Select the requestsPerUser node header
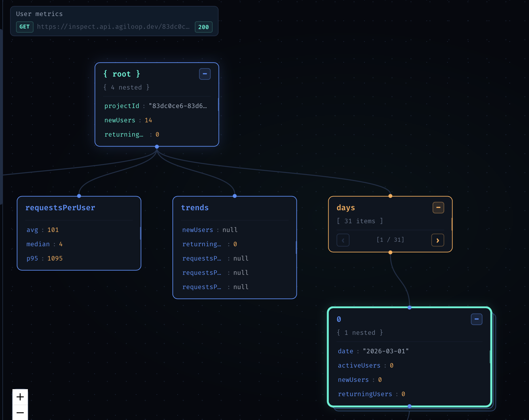The width and height of the screenshot is (529, 420). tap(60, 208)
